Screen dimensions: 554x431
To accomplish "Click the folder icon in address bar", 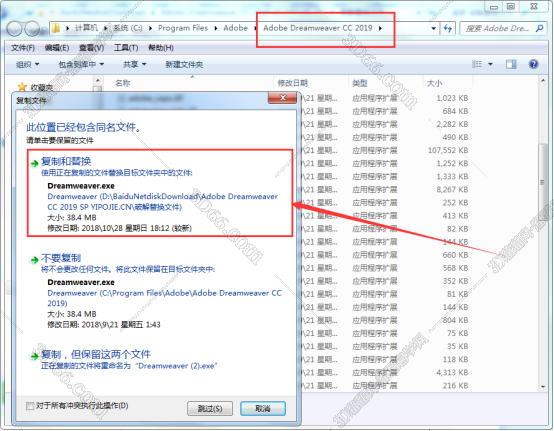I will [55, 28].
